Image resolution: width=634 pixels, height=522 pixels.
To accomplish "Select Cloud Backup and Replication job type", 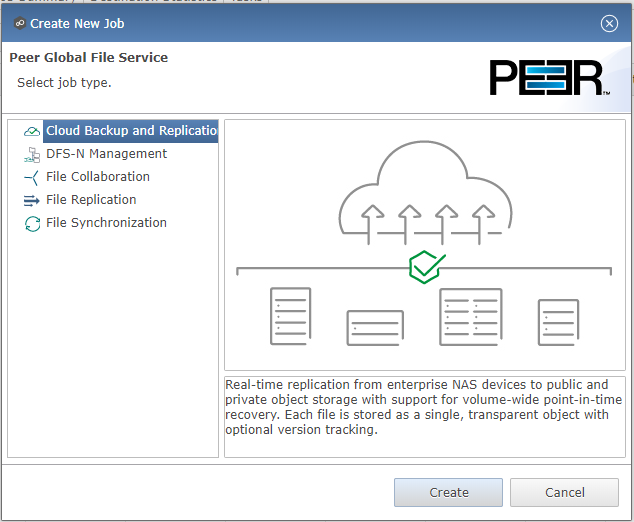I will click(x=131, y=131).
